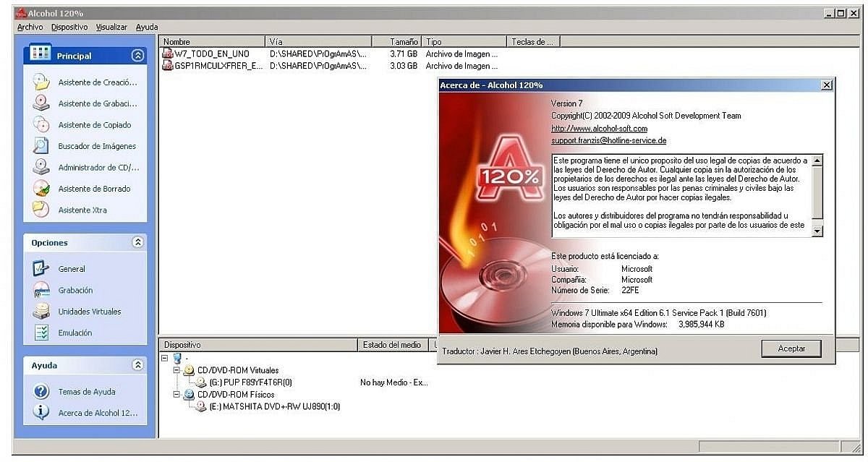Open the Visualizar menu
Viewport: 868px width, 462px height.
coord(111,27)
